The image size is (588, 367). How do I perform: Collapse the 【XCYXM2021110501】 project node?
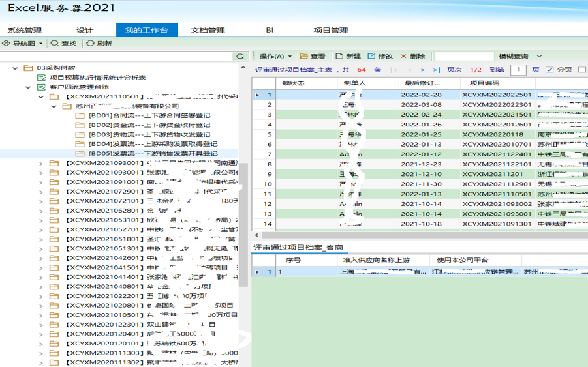[41, 96]
